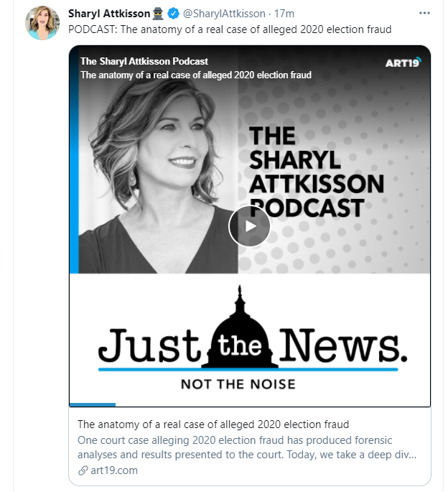
Task: Click the episode subtitle in the player header
Action: 196,75
